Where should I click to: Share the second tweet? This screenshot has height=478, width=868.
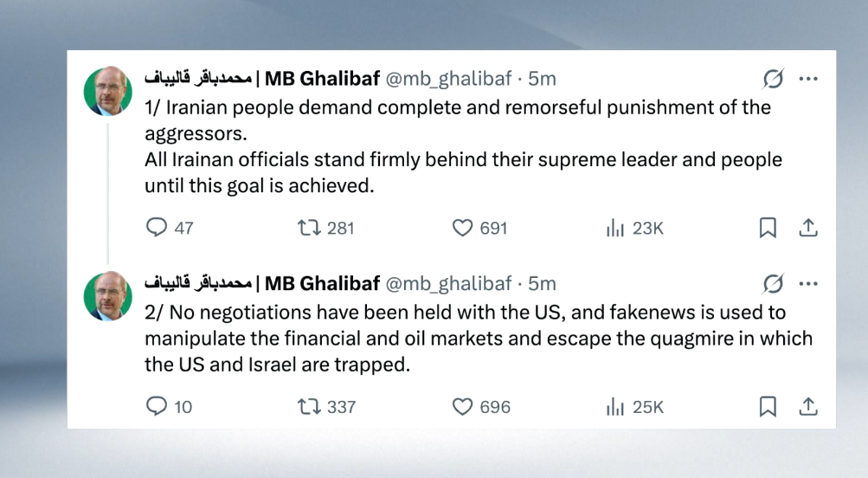tap(807, 406)
